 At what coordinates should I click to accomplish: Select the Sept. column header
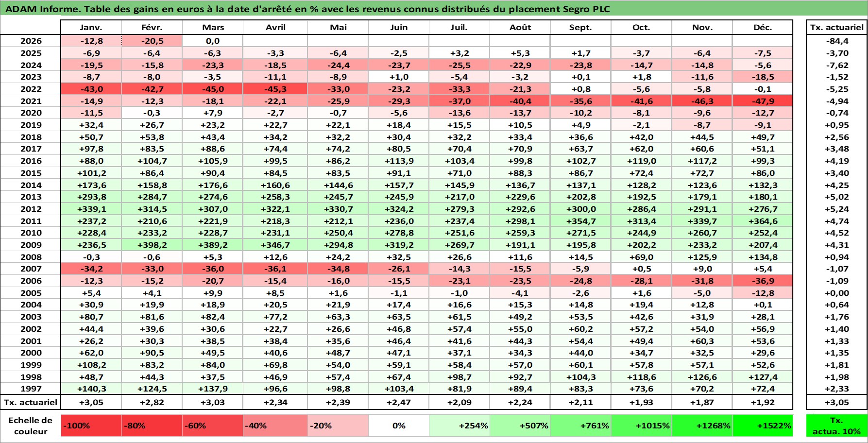click(581, 27)
